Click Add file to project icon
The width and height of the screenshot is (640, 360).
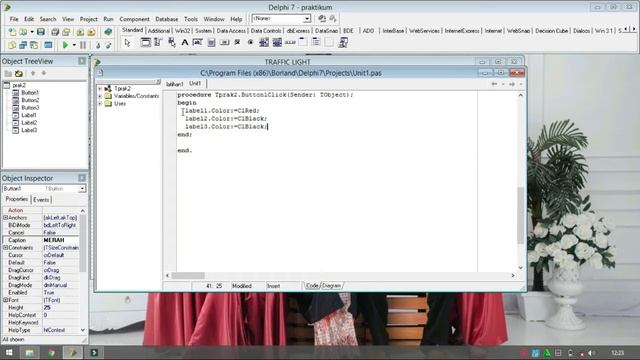[80, 32]
